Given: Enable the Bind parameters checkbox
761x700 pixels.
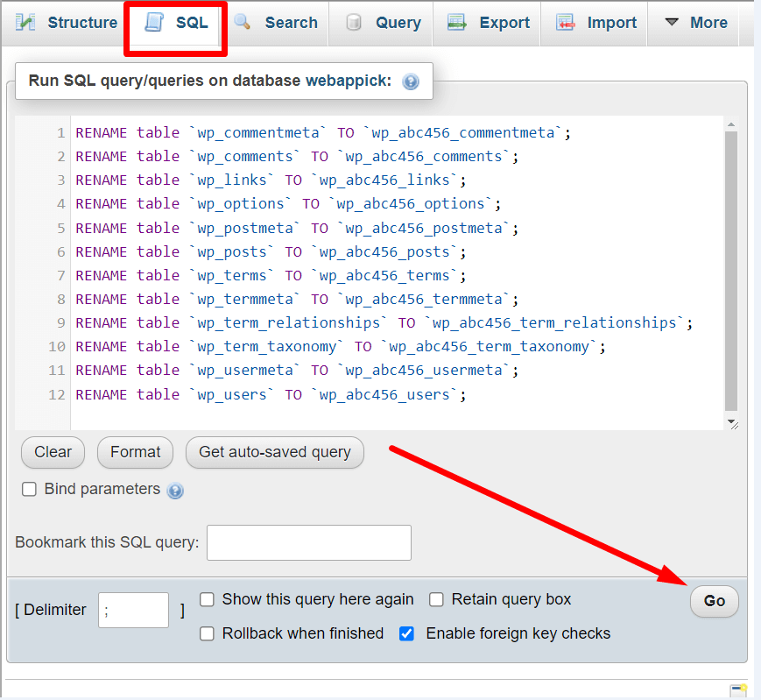Looking at the screenshot, I should [29, 490].
